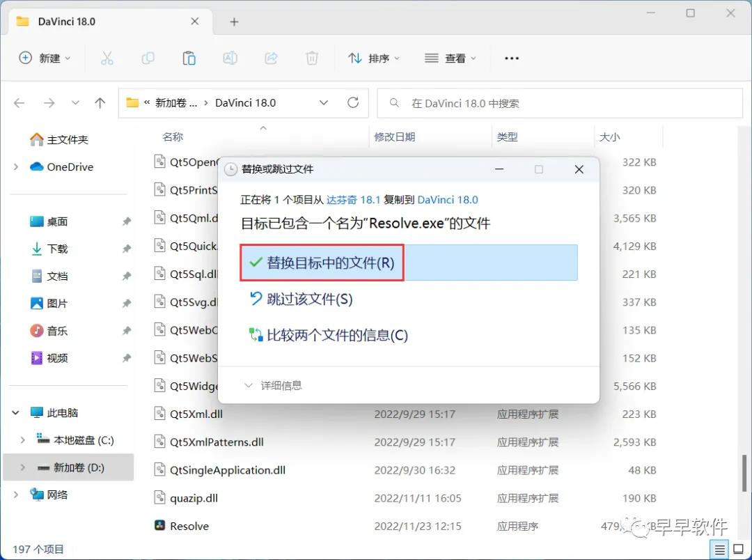The height and width of the screenshot is (560, 752).
Task: Click the Paste clipboard icon
Action: 189,58
